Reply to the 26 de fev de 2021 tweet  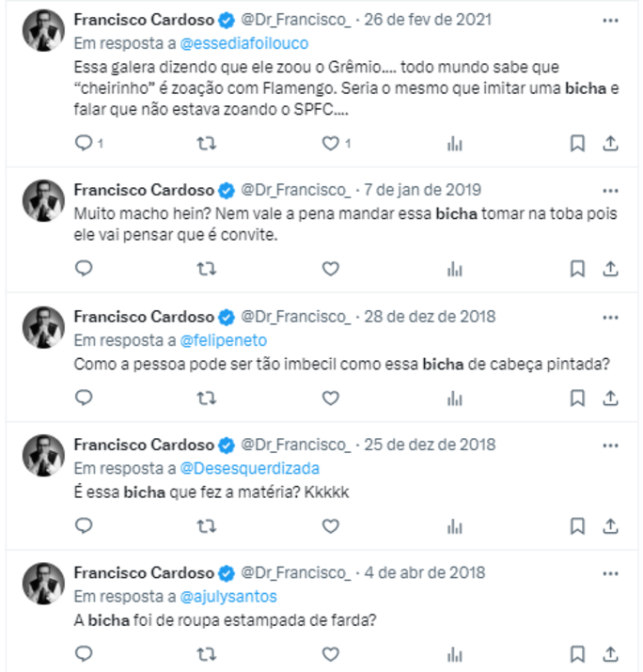pyautogui.click(x=84, y=143)
